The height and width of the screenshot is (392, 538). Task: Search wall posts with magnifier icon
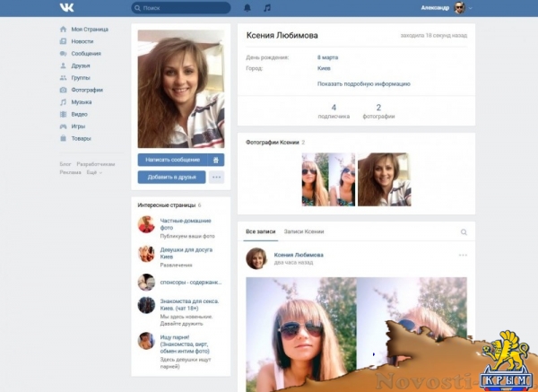pos(464,232)
